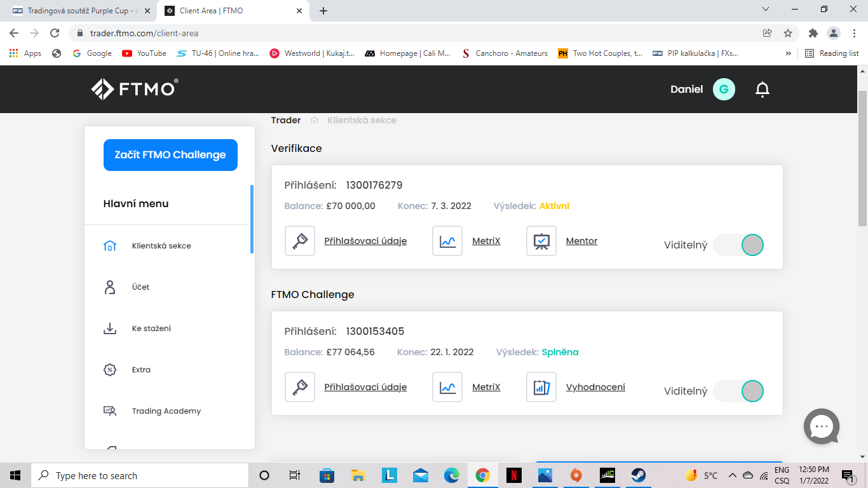Click the Vyhodnocení report icon
Viewport: 868px width, 488px height.
(x=541, y=387)
